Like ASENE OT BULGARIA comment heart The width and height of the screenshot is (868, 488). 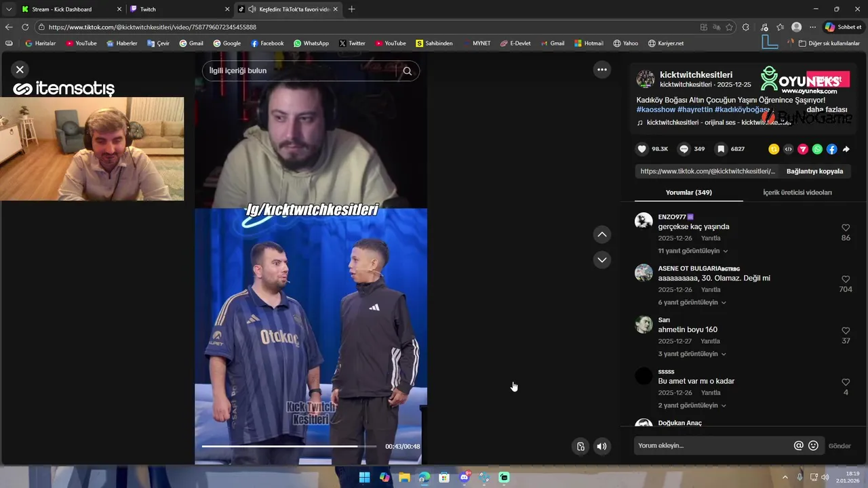tap(846, 279)
